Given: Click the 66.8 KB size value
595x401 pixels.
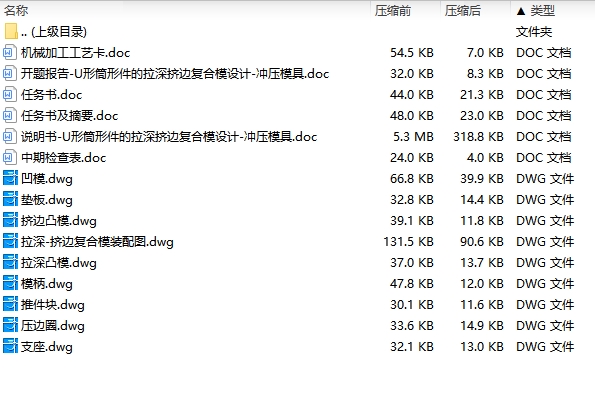Looking at the screenshot, I should click(x=412, y=179).
